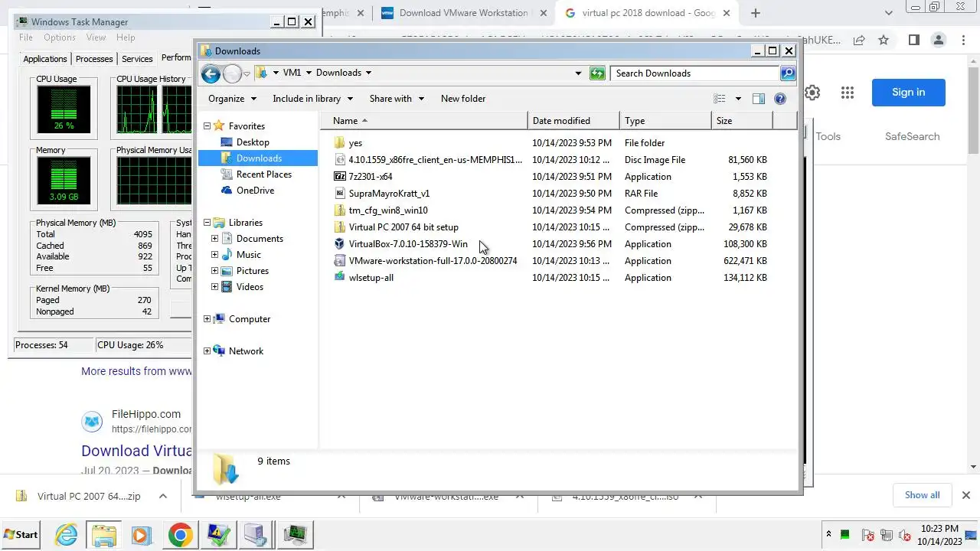
Task: Collapse the Libraries tree node
Action: pos(207,223)
